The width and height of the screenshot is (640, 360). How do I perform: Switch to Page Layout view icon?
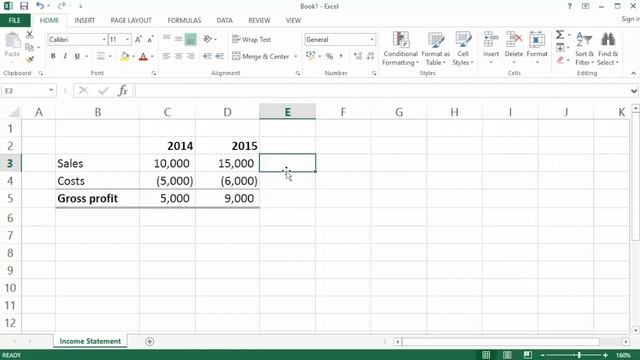click(507, 355)
